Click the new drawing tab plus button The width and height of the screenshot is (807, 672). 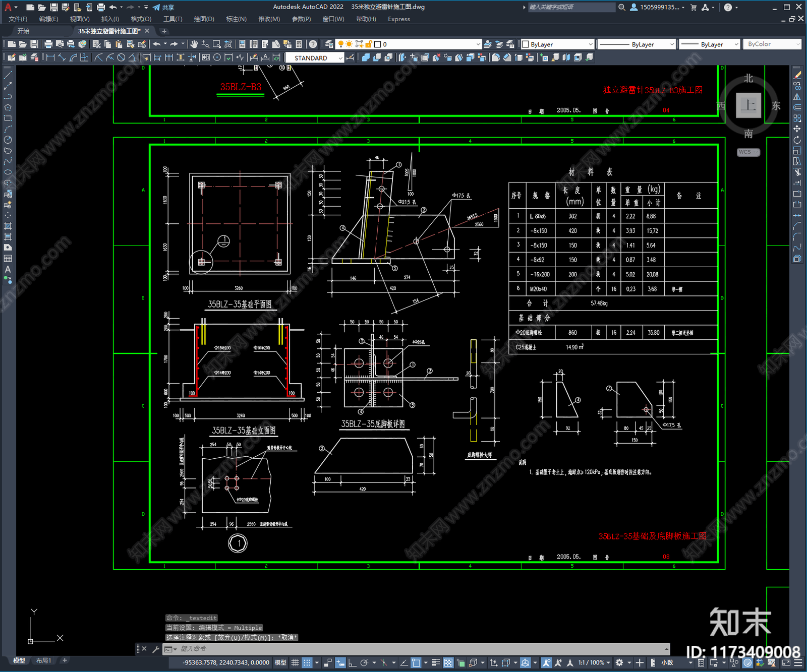164,31
